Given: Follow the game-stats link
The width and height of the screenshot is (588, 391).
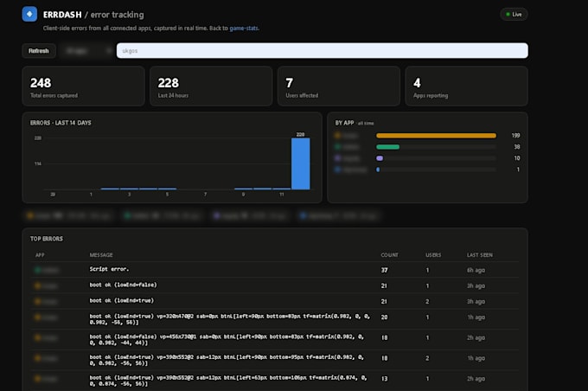Looking at the screenshot, I should click(x=244, y=29).
